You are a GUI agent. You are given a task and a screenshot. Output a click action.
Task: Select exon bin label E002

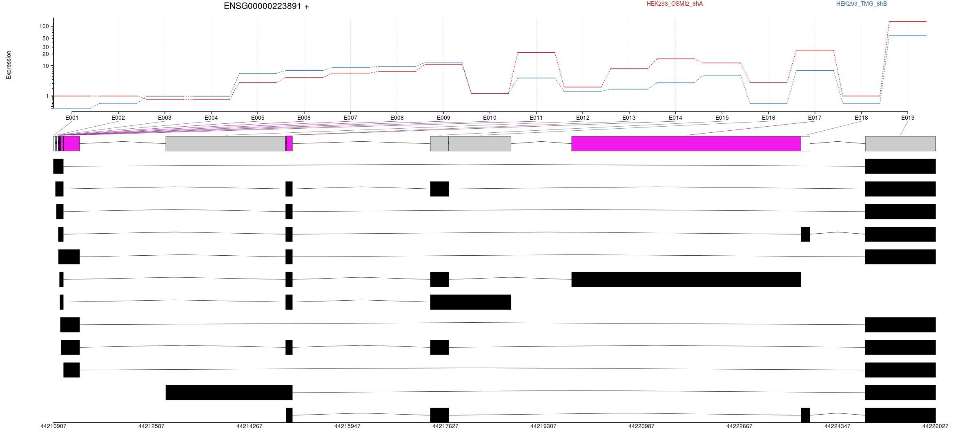pos(118,118)
